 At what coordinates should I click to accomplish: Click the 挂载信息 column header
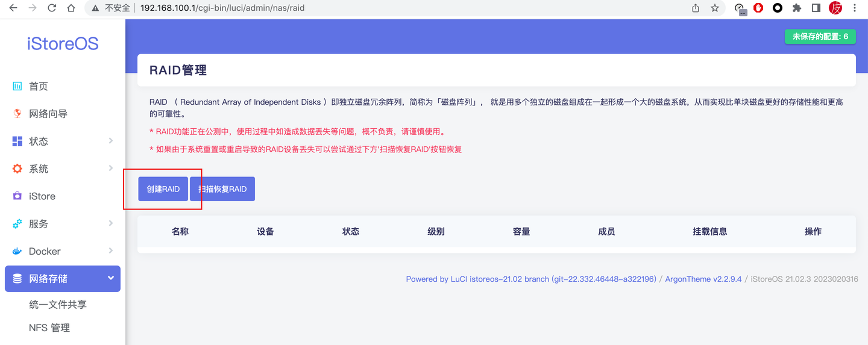710,231
